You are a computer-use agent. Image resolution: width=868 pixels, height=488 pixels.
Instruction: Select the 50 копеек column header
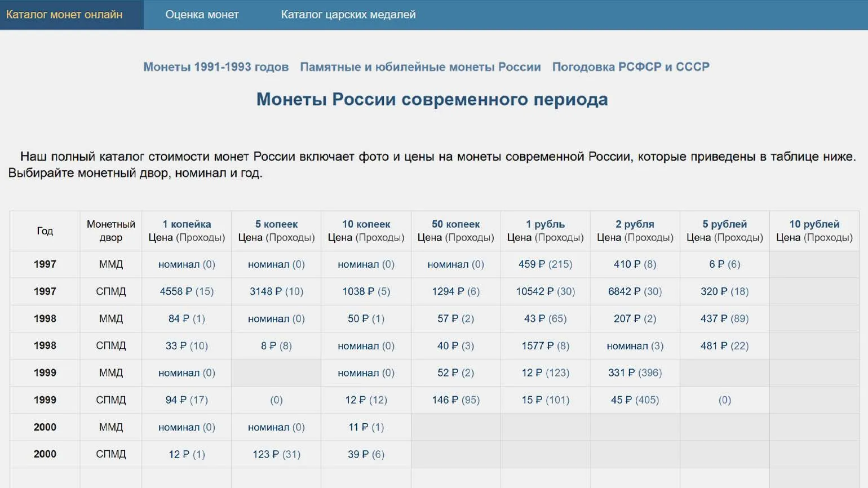point(455,224)
